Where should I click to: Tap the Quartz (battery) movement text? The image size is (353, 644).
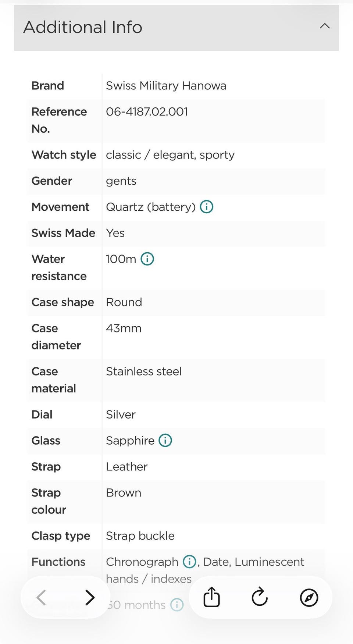coord(151,207)
